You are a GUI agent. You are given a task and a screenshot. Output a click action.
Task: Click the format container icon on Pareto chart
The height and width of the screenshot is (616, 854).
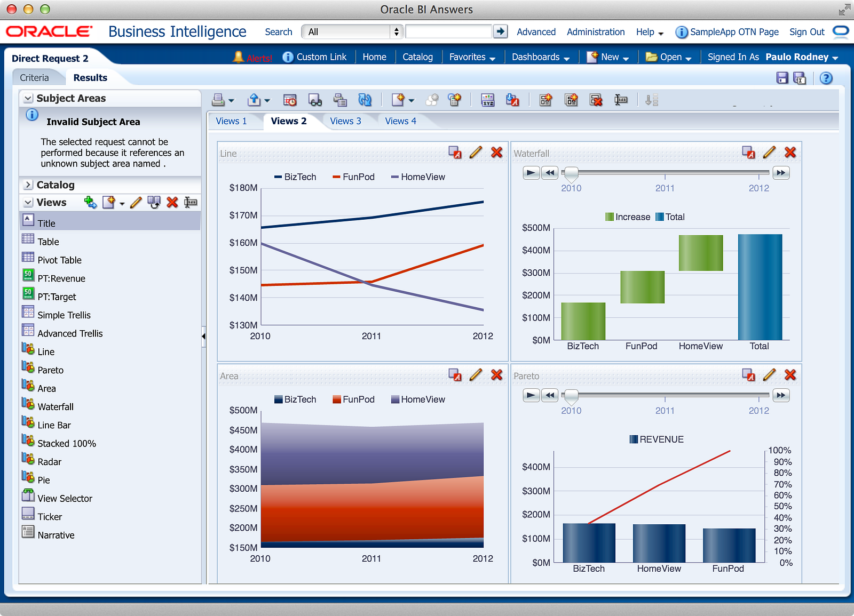749,375
